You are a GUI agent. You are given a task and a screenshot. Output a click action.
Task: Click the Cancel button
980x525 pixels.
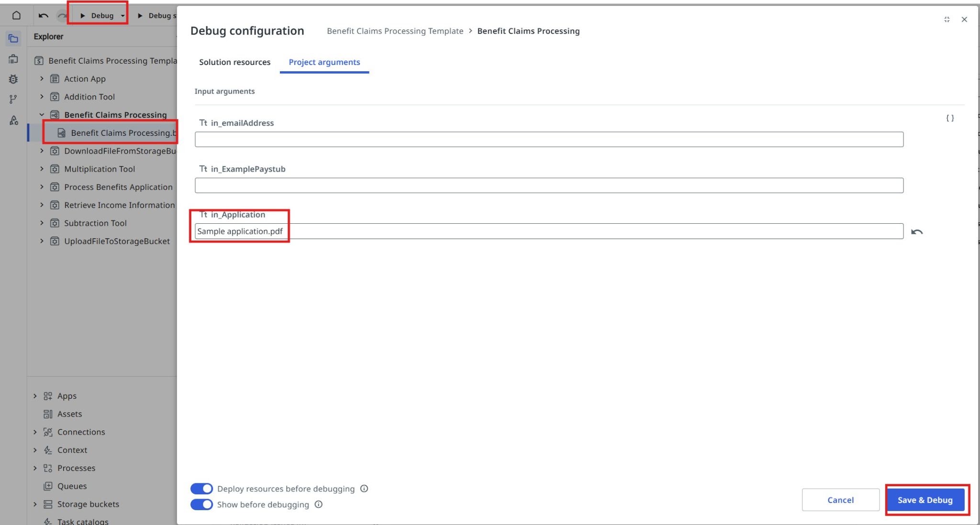point(840,500)
